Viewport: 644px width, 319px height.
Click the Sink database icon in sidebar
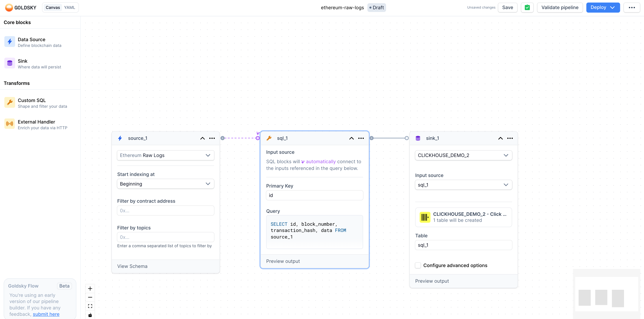coord(9,63)
